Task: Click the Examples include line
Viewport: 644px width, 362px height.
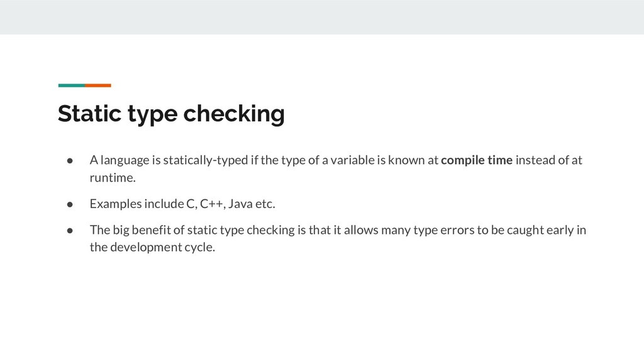Action: pyautogui.click(x=182, y=204)
